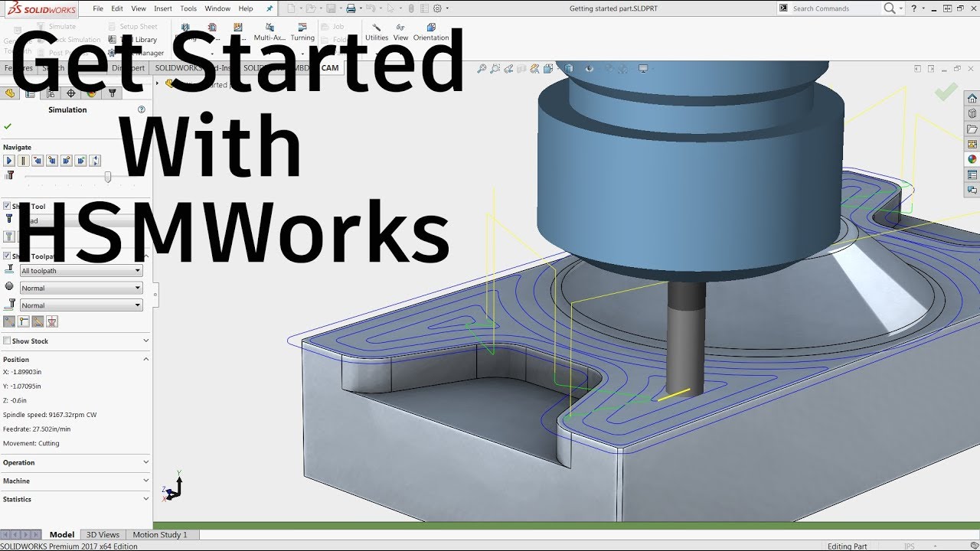Toggle second toolpath display icon button
This screenshot has width=980, height=551.
(x=24, y=321)
